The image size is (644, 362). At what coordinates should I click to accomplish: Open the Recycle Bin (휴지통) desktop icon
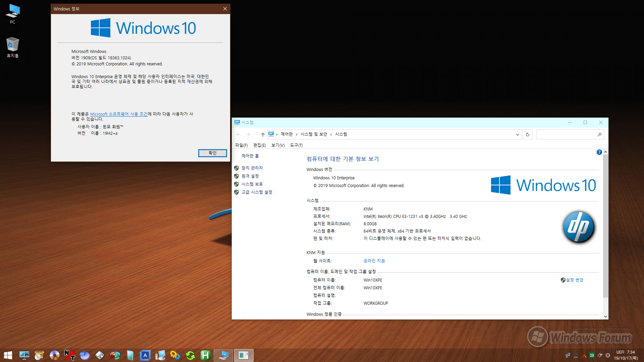point(12,48)
